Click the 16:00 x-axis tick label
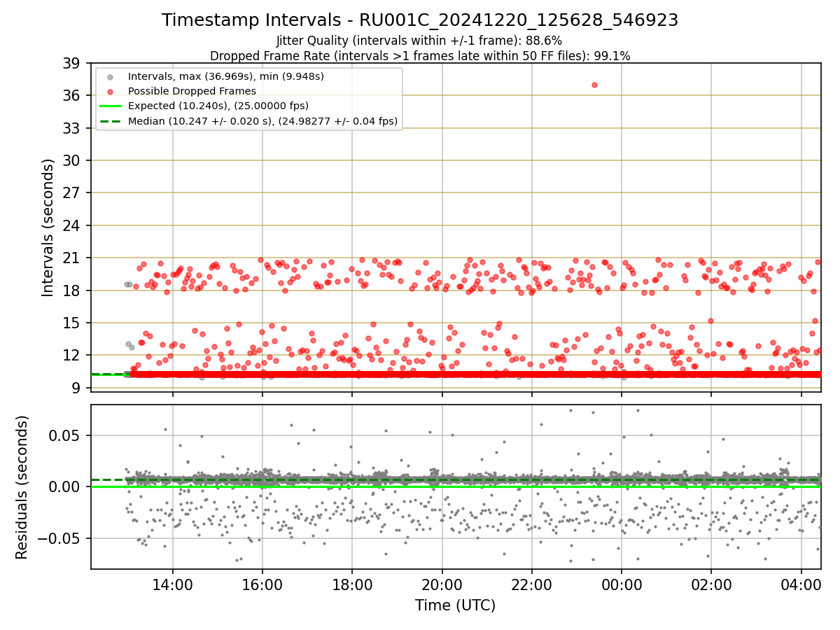 click(x=262, y=585)
